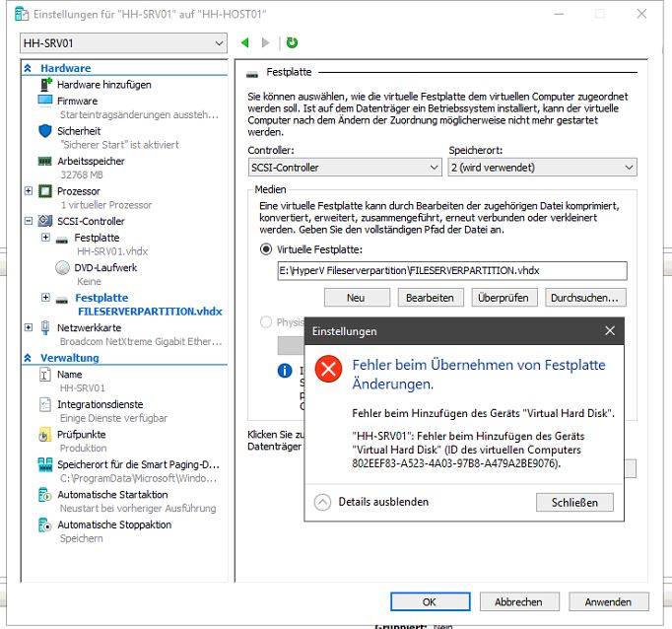Click the DVD-Laufwerk disc icon

point(63,267)
